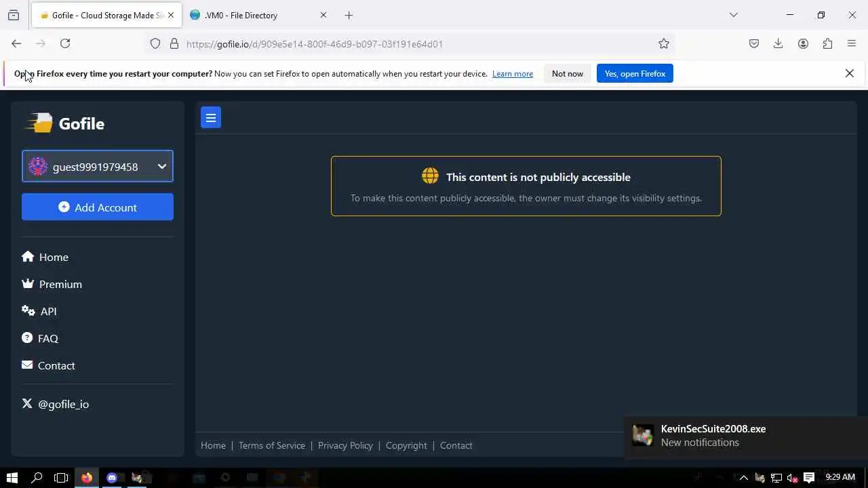Viewport: 868px width, 488px height.
Task: Click the Discord taskbar icon
Action: tap(112, 478)
